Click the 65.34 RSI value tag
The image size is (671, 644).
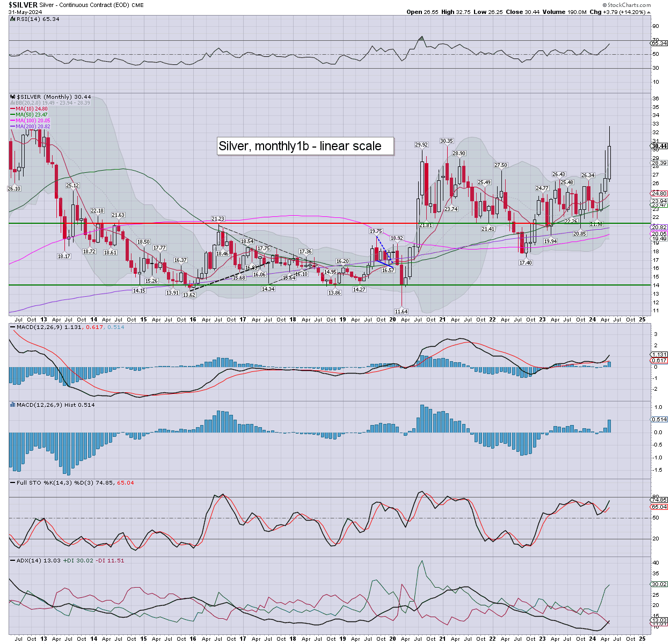(x=659, y=43)
